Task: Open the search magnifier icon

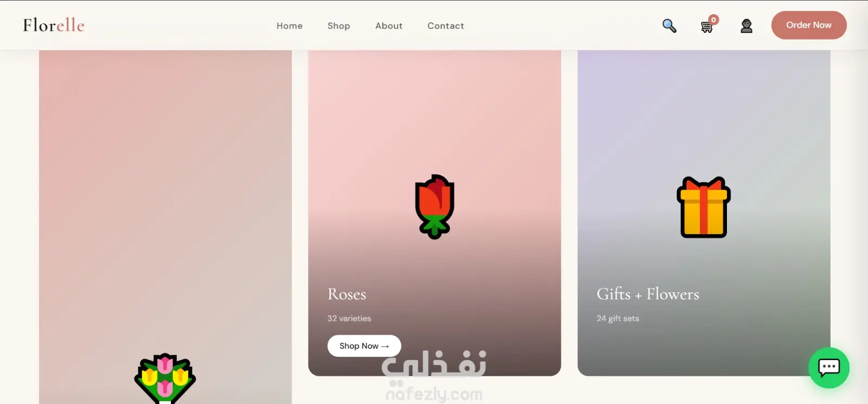Action: (669, 25)
